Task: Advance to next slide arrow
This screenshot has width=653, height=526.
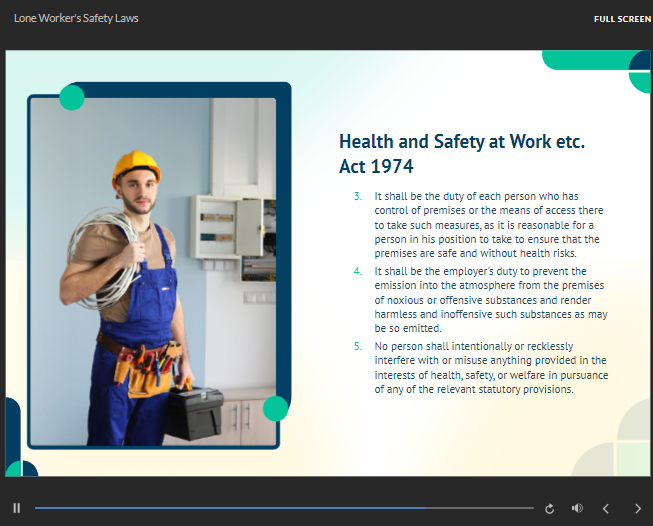Action: tap(638, 508)
